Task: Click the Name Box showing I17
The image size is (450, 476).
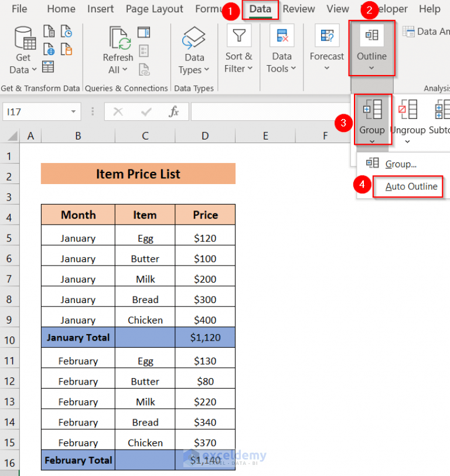Action: (42, 112)
